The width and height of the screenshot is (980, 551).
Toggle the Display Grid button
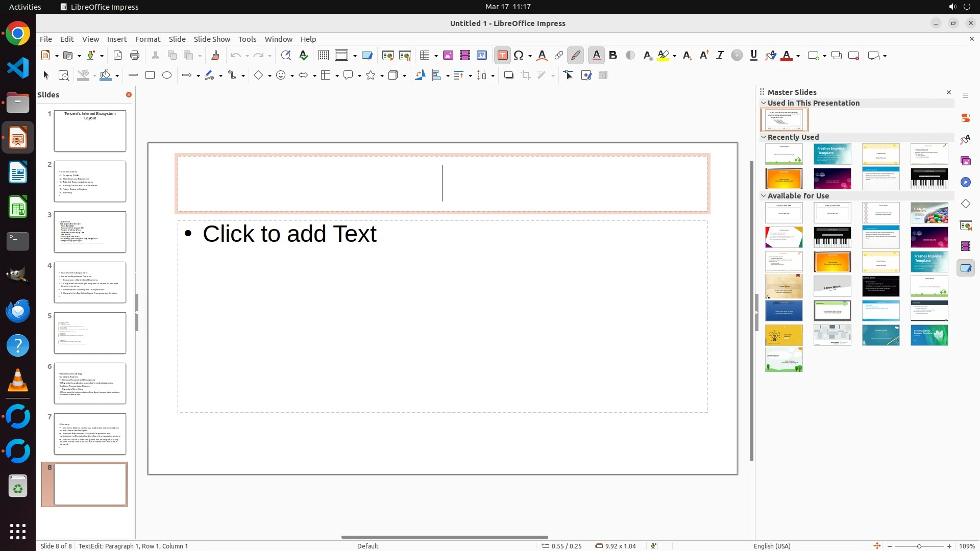(324, 56)
